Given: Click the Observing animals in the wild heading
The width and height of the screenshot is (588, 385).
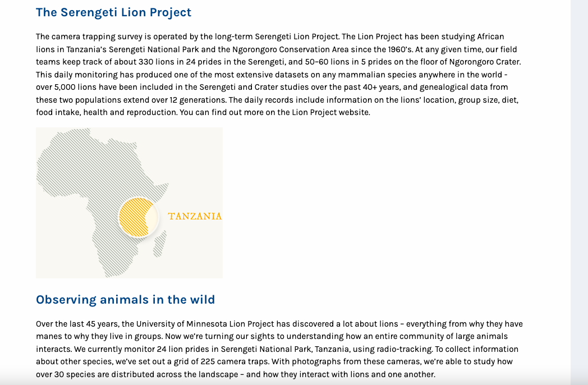Looking at the screenshot, I should tap(125, 300).
